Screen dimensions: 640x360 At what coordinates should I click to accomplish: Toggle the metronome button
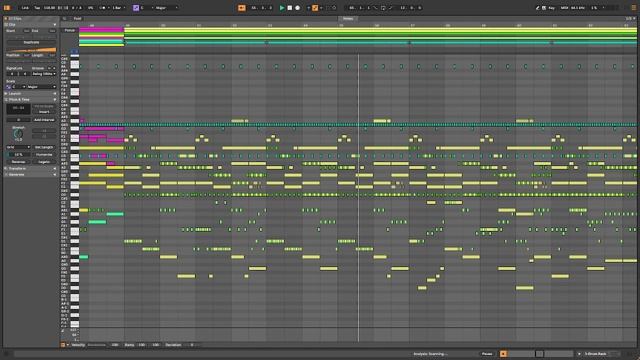coord(102,8)
